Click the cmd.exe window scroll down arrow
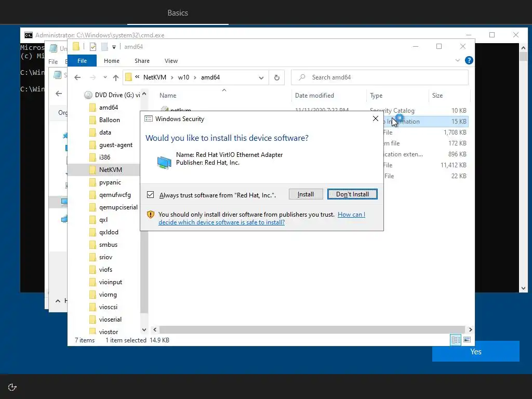532x399 pixels. pos(523,288)
